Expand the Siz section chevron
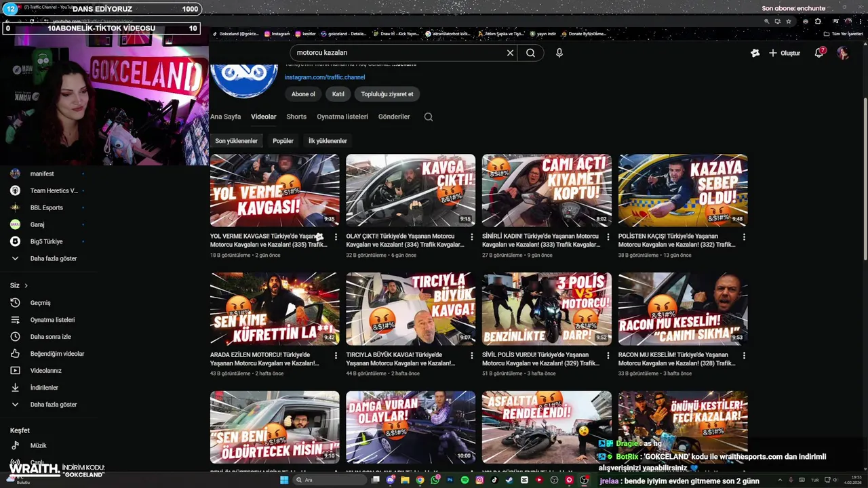The width and height of the screenshot is (868, 488). 26,285
